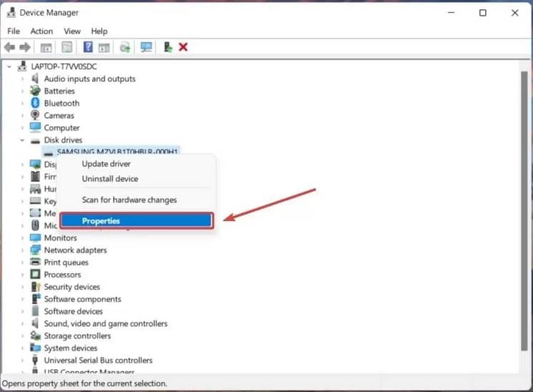Click the Security devices icon

point(36,287)
